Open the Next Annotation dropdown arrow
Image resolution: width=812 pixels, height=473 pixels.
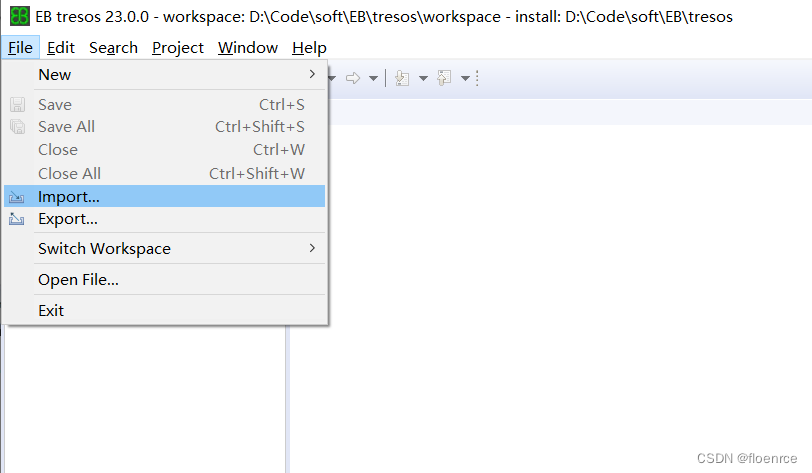(x=424, y=78)
